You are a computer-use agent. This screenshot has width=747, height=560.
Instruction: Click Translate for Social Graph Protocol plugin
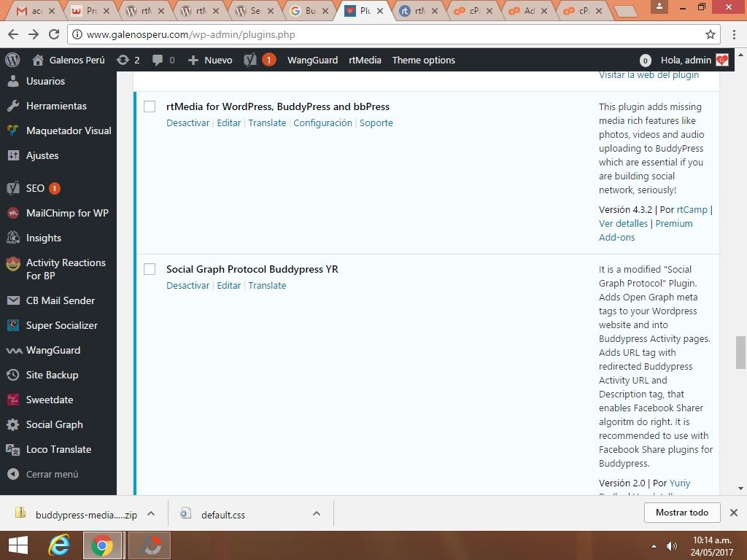[x=267, y=286]
